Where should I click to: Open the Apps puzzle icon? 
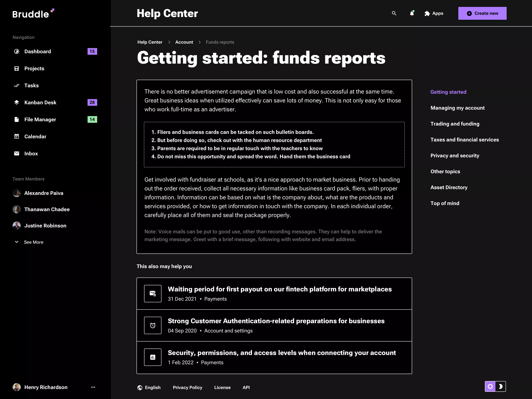(x=427, y=13)
